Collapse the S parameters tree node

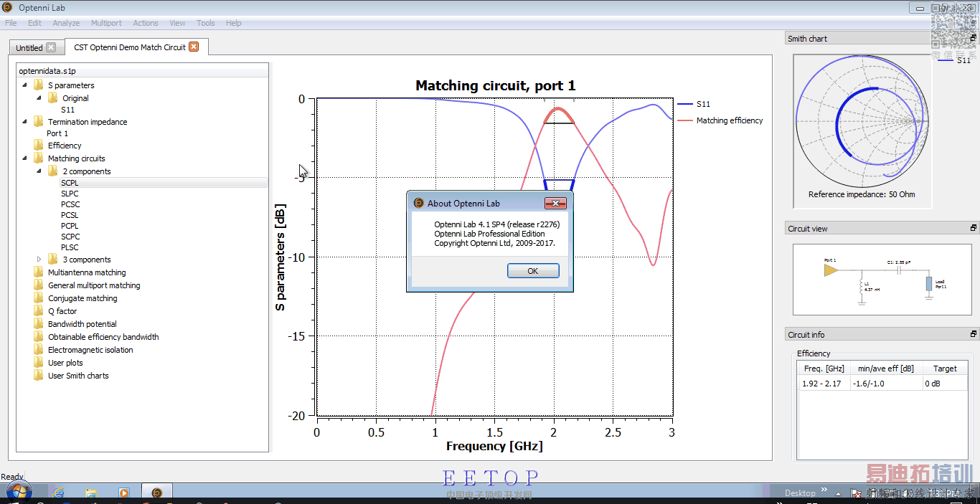click(25, 85)
